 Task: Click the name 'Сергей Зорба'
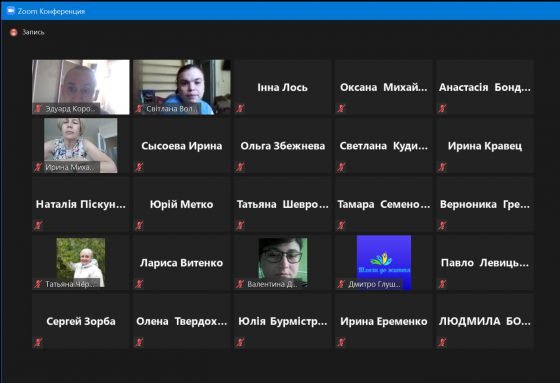coord(81,322)
